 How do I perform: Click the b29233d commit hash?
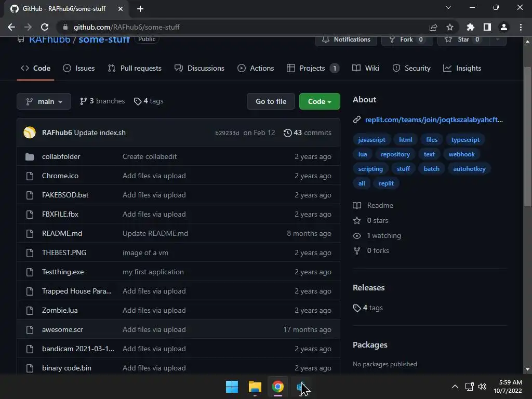click(x=227, y=133)
